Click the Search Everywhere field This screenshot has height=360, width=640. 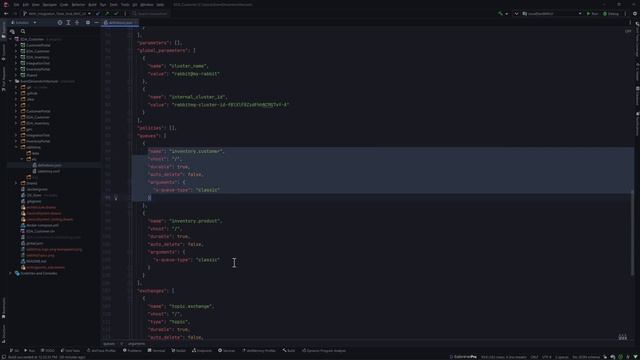pos(150,13)
